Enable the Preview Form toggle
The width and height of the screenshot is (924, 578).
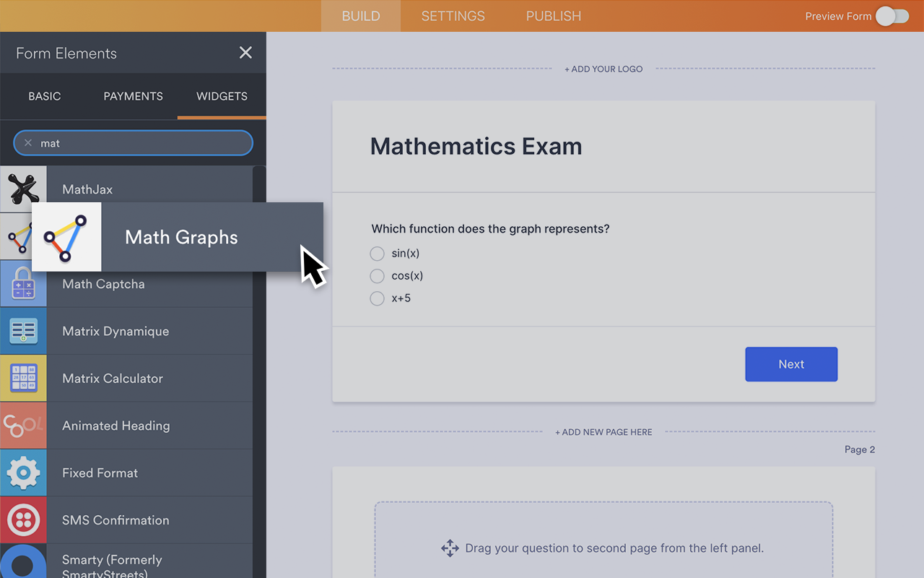pyautogui.click(x=892, y=16)
